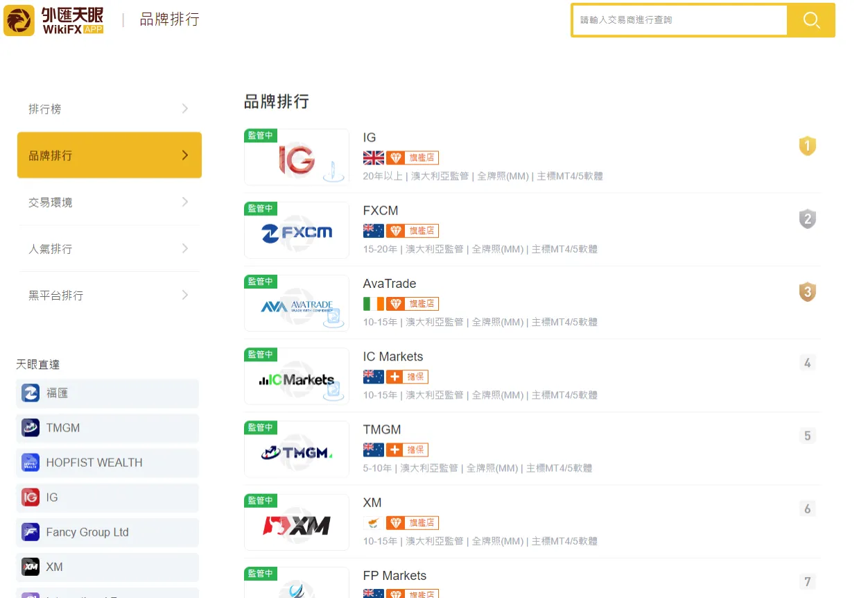Open the 排行榜 menu item
868x598 pixels.
coord(110,109)
